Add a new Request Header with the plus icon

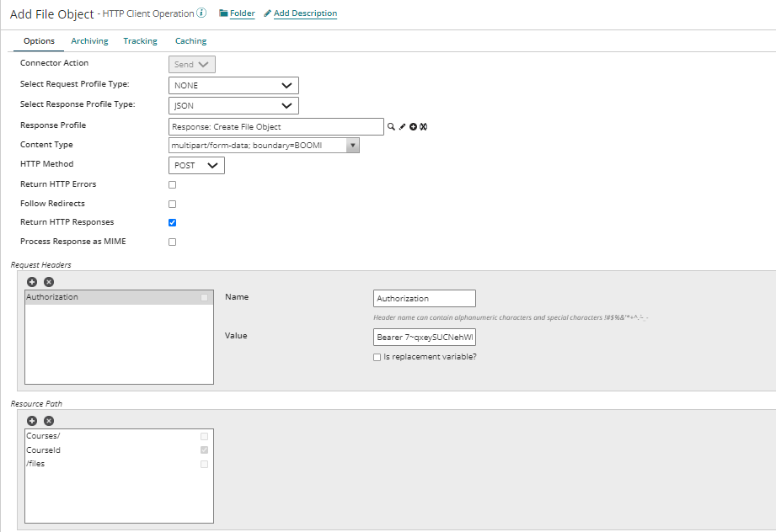(31, 281)
